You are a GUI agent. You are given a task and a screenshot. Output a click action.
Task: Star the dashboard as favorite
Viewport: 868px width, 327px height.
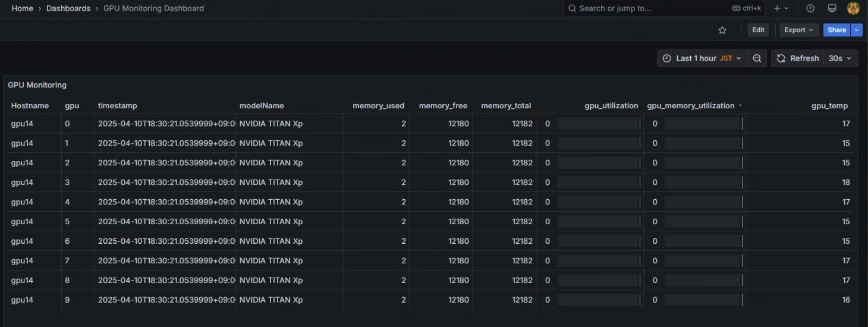[722, 30]
